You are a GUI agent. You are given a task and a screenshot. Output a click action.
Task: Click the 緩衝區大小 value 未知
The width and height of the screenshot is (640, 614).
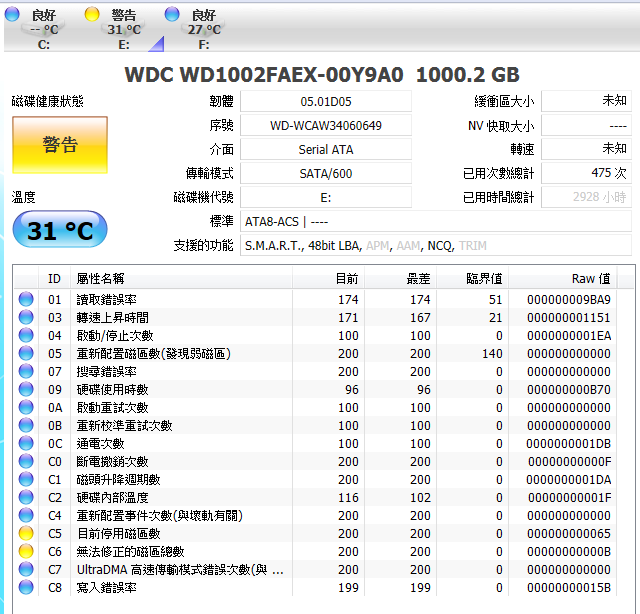(x=587, y=101)
